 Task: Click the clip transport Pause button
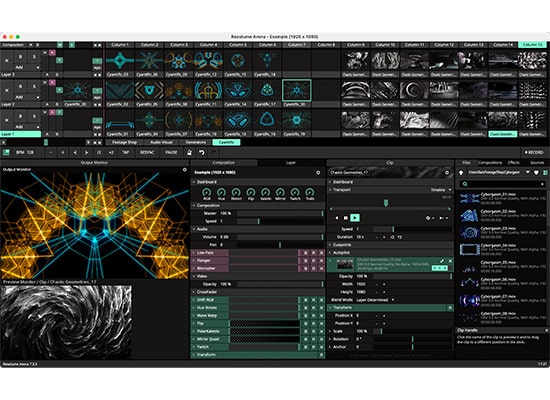tap(346, 218)
